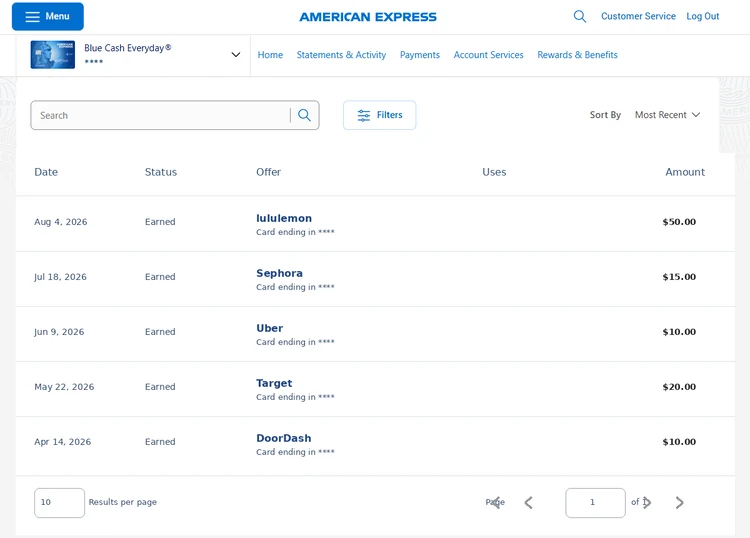Image resolution: width=750 pixels, height=538 pixels.
Task: Open the results per page box
Action: coord(59,503)
